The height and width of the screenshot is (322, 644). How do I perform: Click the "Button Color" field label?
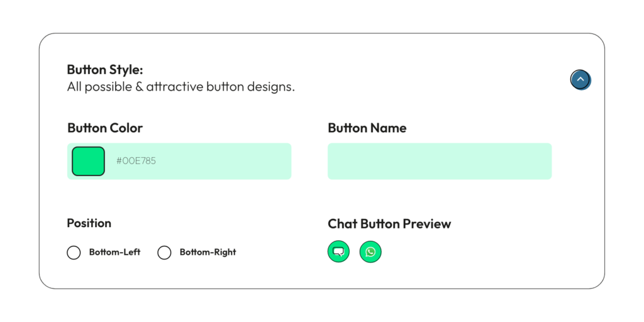pos(105,128)
